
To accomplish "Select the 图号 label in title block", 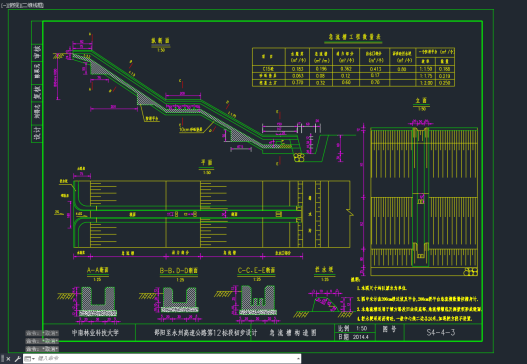I will click(389, 329).
